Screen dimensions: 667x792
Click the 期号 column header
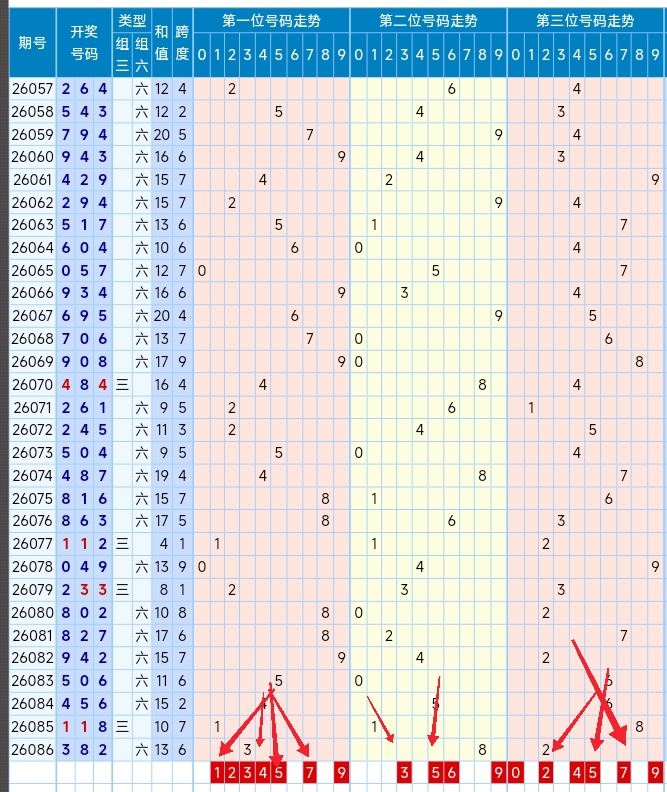coord(32,43)
